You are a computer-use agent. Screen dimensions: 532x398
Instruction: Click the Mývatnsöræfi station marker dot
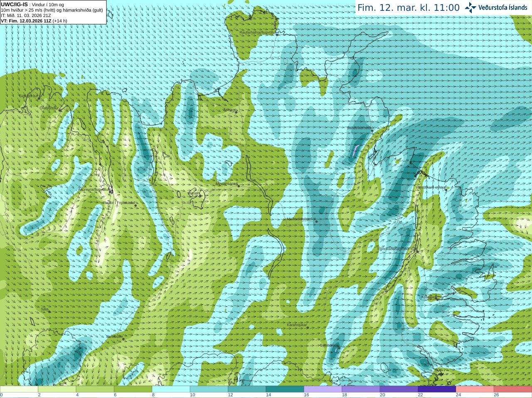tap(239, 186)
